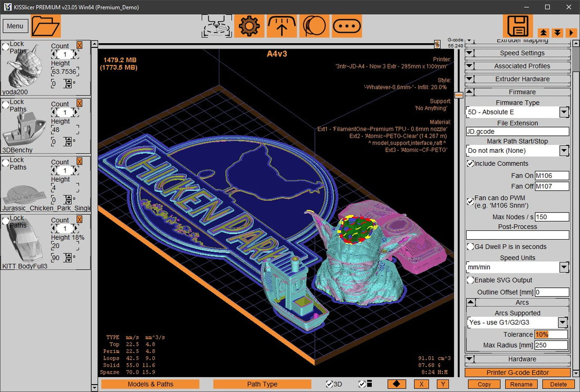Screen dimensions: 580x392
Task: Rename the printer profile
Action: tap(521, 384)
